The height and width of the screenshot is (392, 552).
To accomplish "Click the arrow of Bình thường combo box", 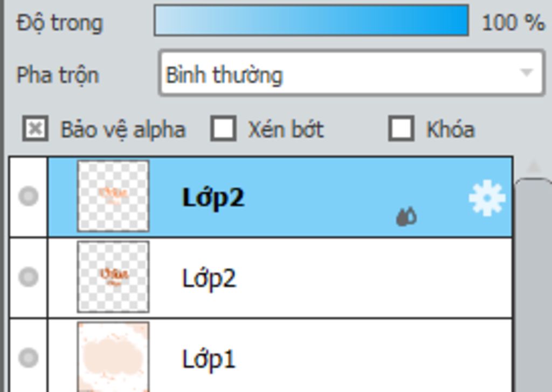I will pos(527,73).
